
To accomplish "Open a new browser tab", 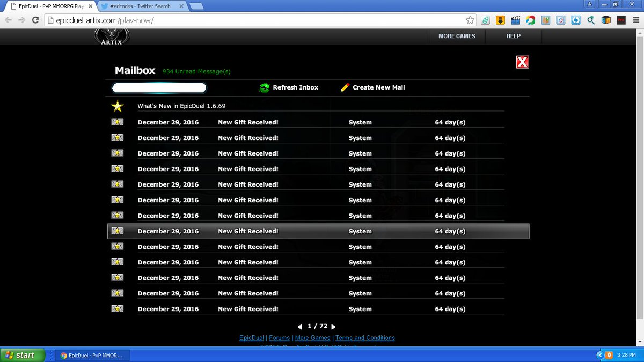I will (x=196, y=6).
